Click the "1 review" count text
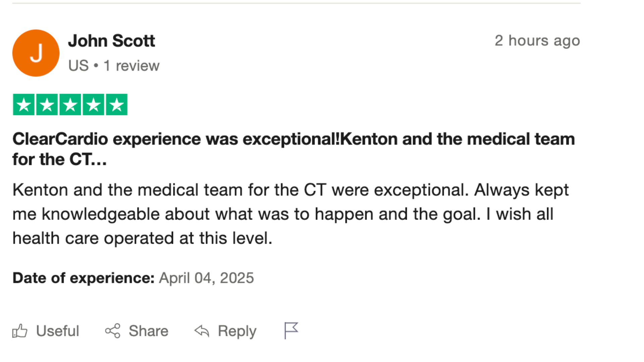644x362 pixels. [x=131, y=66]
